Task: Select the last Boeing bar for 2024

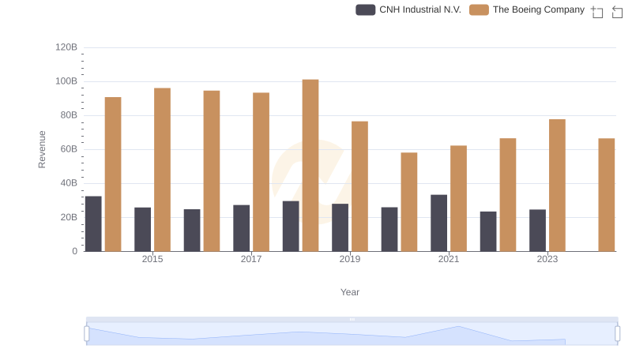Action: point(607,195)
